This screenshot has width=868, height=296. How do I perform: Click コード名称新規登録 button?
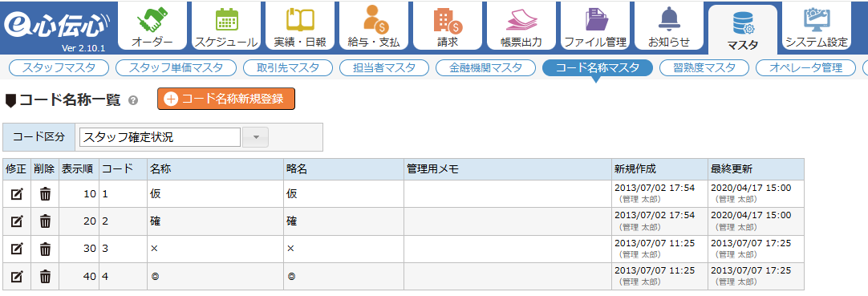[226, 99]
